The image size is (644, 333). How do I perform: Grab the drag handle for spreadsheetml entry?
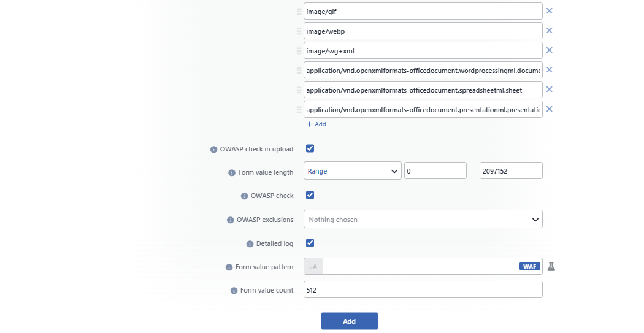(x=299, y=90)
